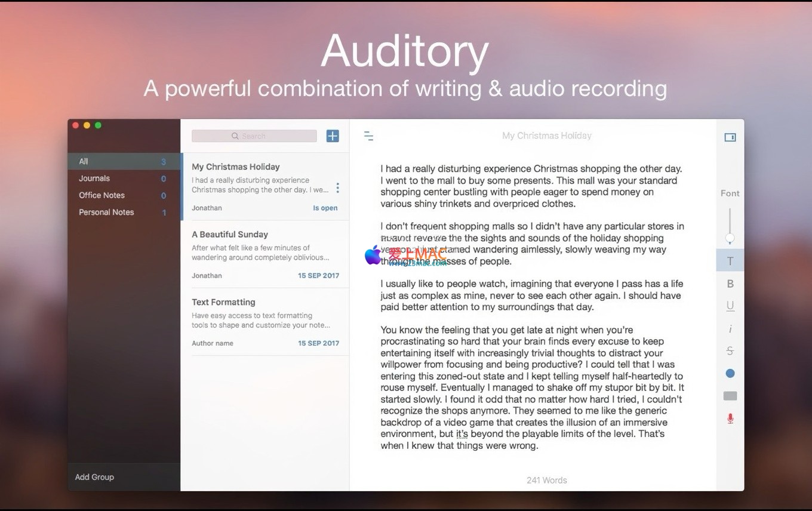Image resolution: width=812 pixels, height=511 pixels.
Task: Toggle bold formatting with the B icon
Action: coord(730,284)
